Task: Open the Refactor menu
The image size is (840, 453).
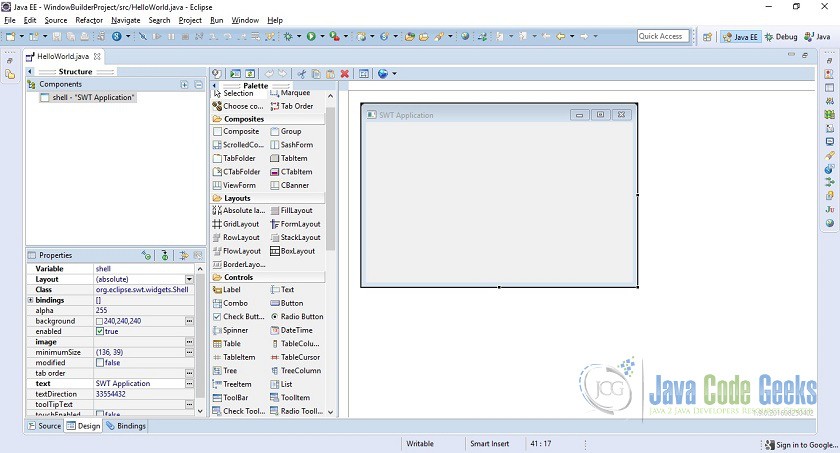Action: (89, 20)
